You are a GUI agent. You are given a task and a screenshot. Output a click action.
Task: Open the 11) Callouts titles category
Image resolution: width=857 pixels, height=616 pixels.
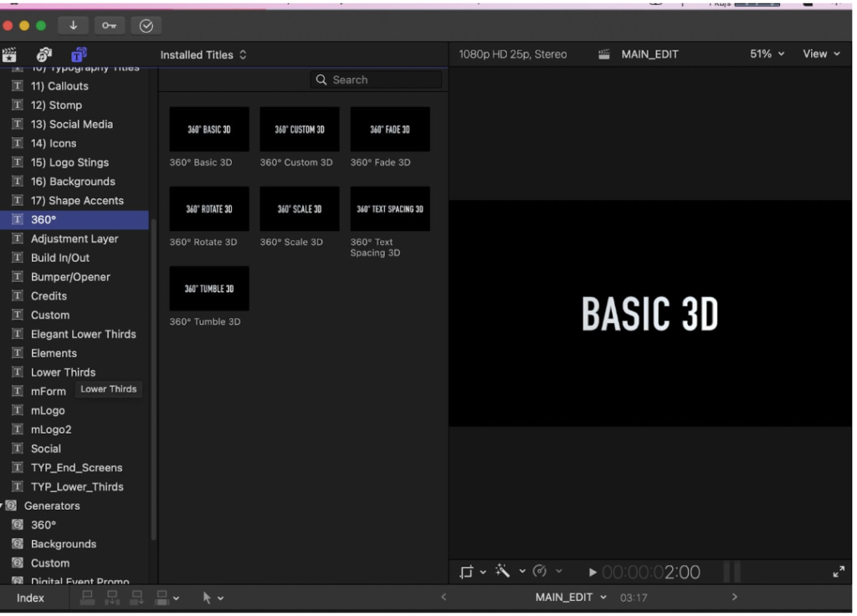coord(74,86)
